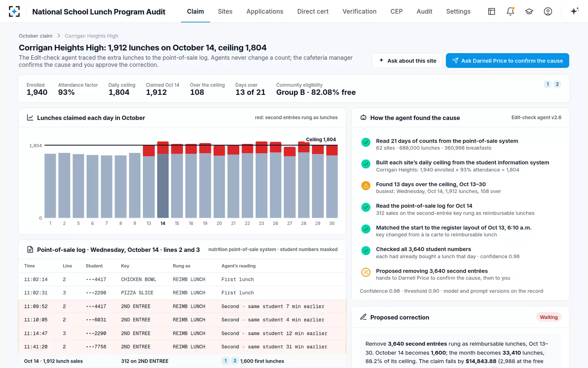Open the Applications tab

(265, 11)
